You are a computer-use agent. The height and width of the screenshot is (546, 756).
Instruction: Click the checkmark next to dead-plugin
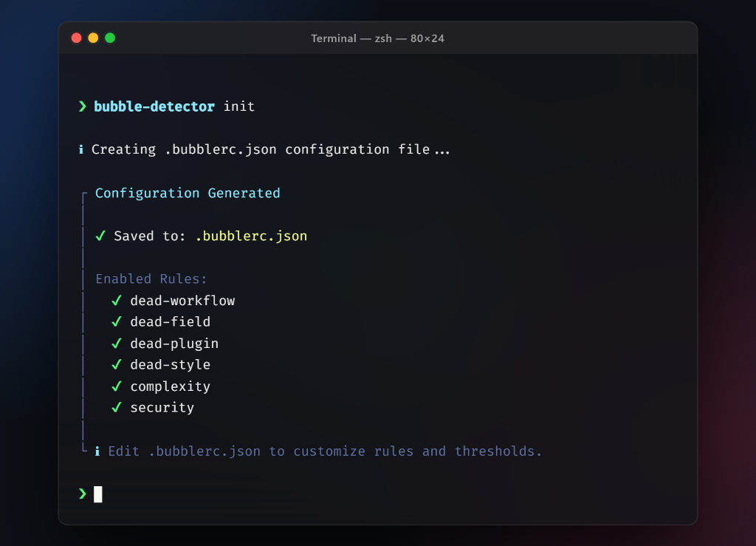[x=116, y=344]
